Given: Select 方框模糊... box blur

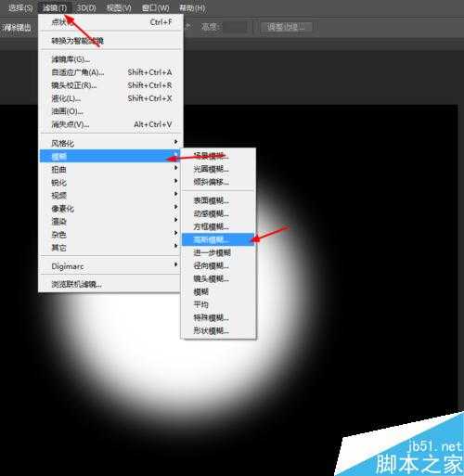Looking at the screenshot, I should pos(218,226).
